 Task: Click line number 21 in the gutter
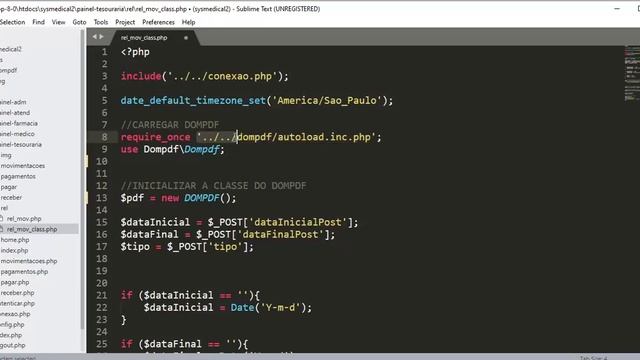click(x=102, y=295)
